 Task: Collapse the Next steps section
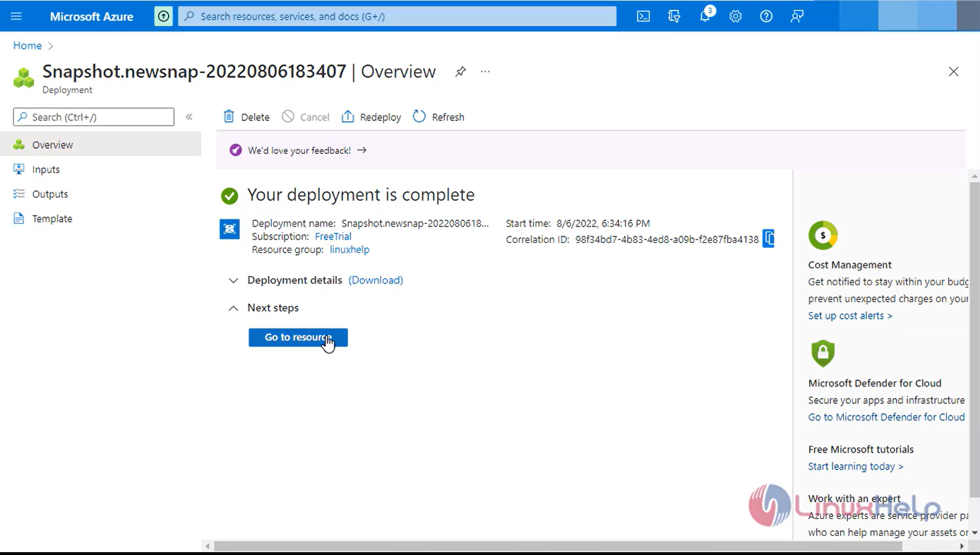233,308
